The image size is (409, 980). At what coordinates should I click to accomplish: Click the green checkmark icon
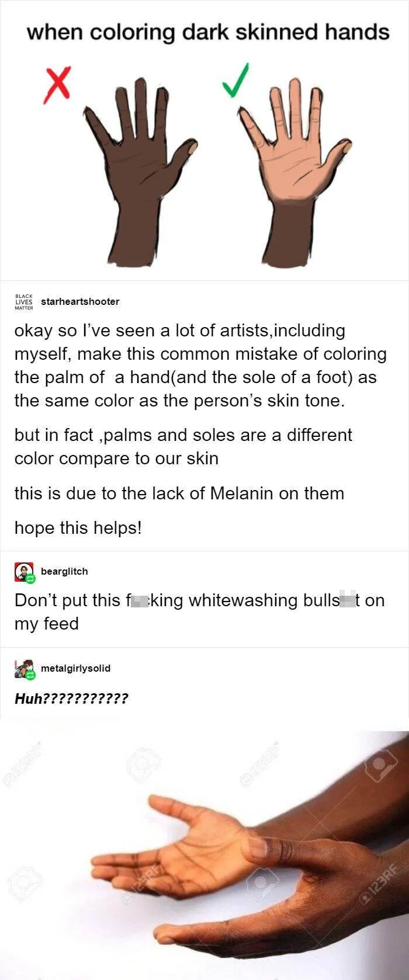[236, 80]
